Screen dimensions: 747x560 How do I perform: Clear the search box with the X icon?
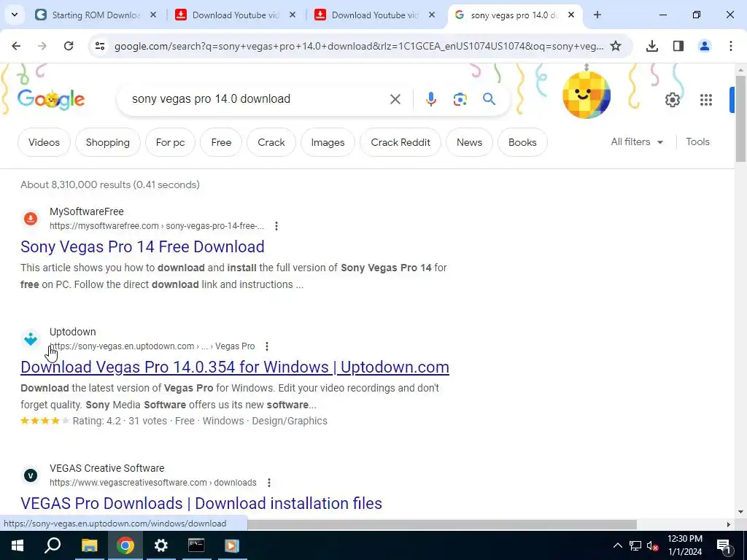coord(395,99)
